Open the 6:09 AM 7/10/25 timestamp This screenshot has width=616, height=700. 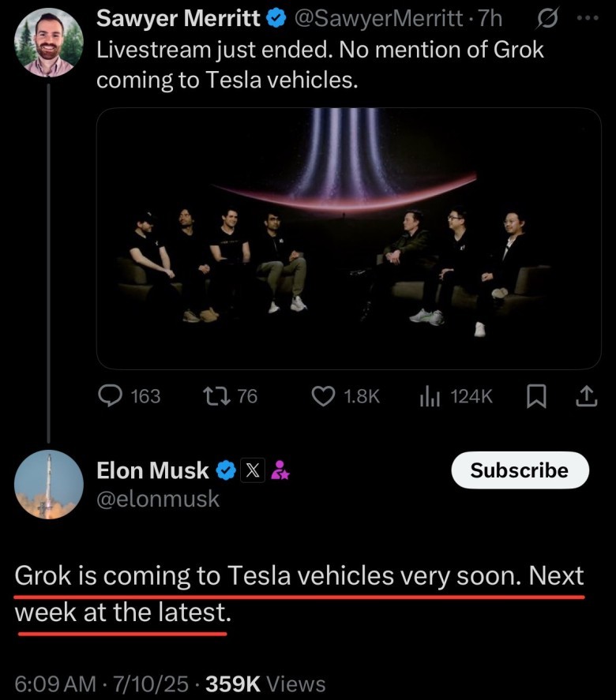point(101,683)
